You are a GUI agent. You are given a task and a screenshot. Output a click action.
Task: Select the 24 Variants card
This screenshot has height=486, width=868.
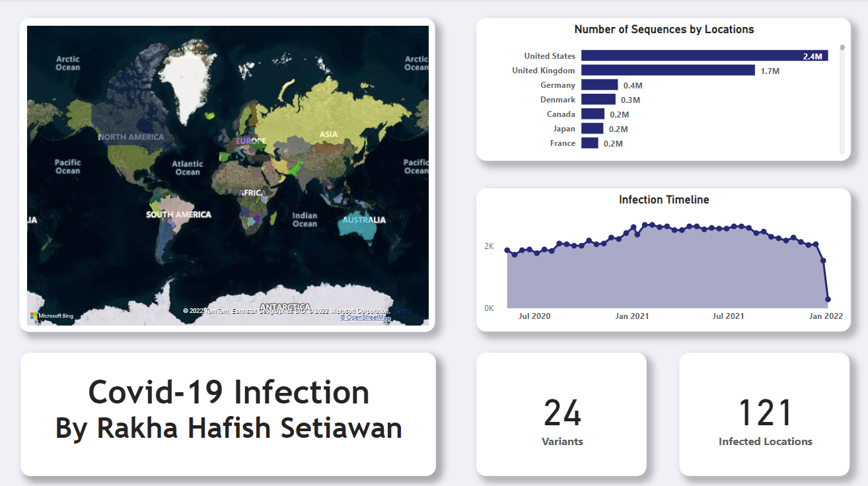pos(562,415)
